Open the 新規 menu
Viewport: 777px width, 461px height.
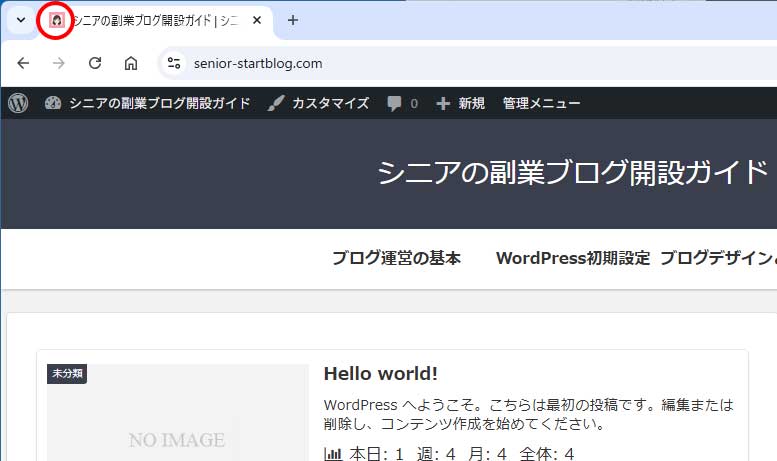(471, 103)
